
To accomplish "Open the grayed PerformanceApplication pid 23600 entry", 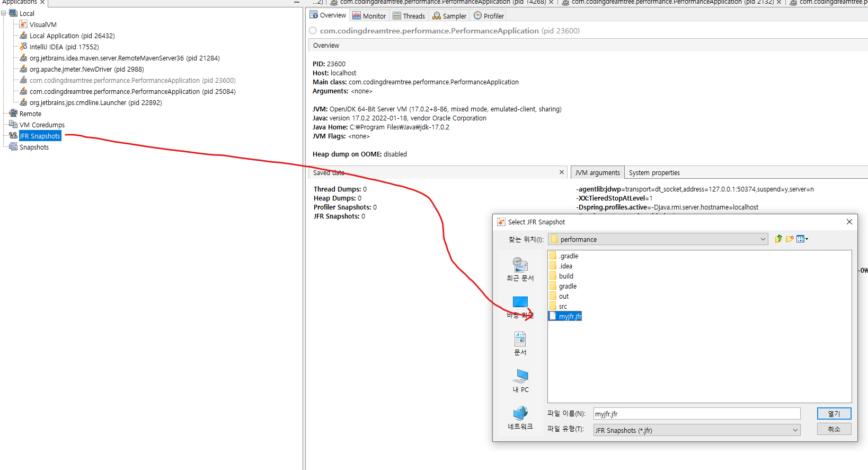I will [132, 80].
